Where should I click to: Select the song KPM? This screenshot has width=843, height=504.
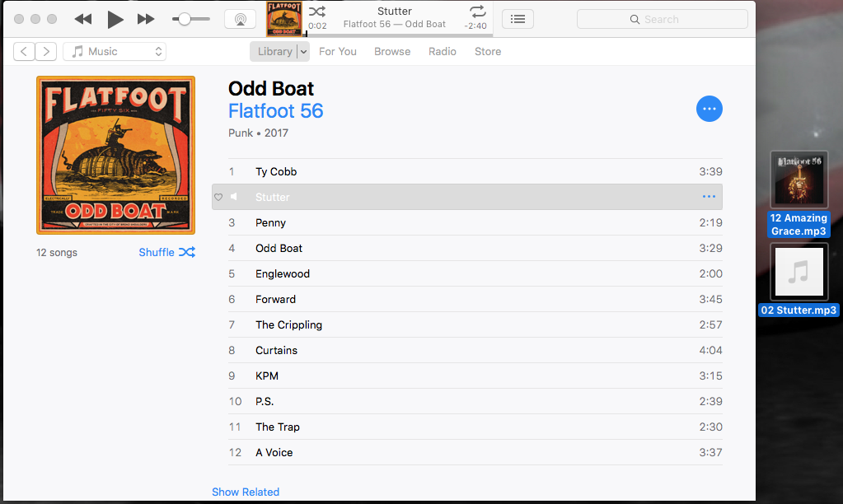(x=475, y=376)
